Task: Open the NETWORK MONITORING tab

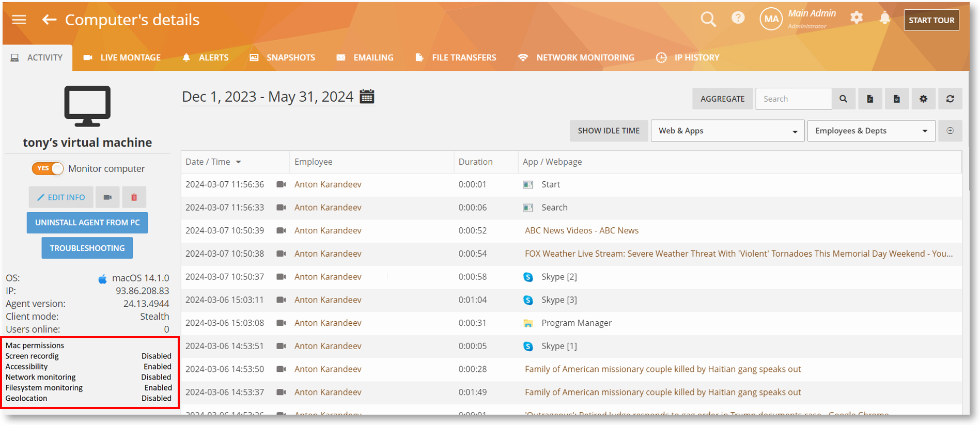Action: pos(576,57)
